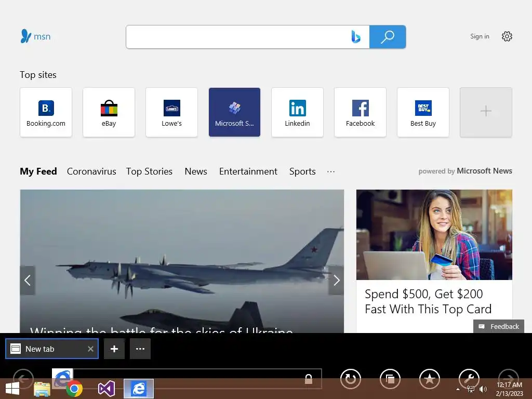This screenshot has height=399, width=532.
Task: Open the network tray icon
Action: (x=471, y=389)
